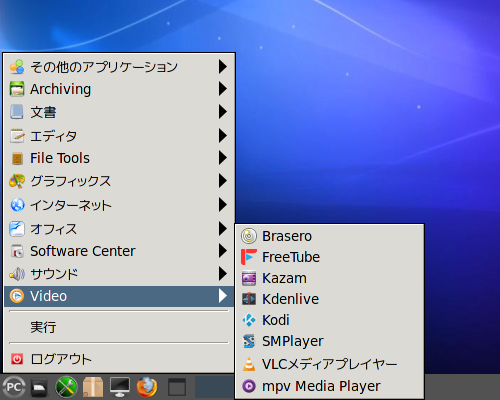This screenshot has height=400, width=500.
Task: Click the その他のアプリケーション category icon
Action: click(x=17, y=67)
